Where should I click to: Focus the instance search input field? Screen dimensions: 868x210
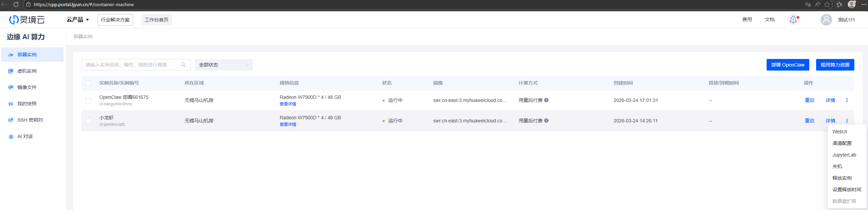point(131,65)
